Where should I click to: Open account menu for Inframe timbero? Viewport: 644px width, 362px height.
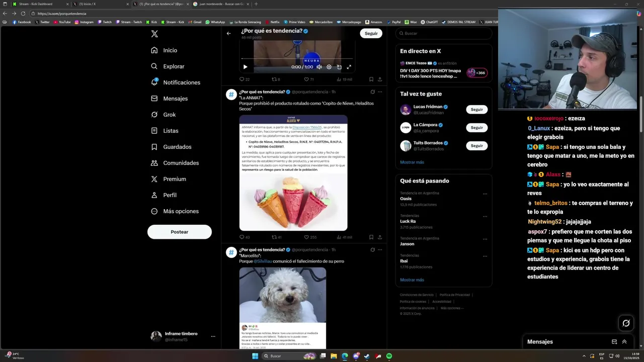[184, 336]
